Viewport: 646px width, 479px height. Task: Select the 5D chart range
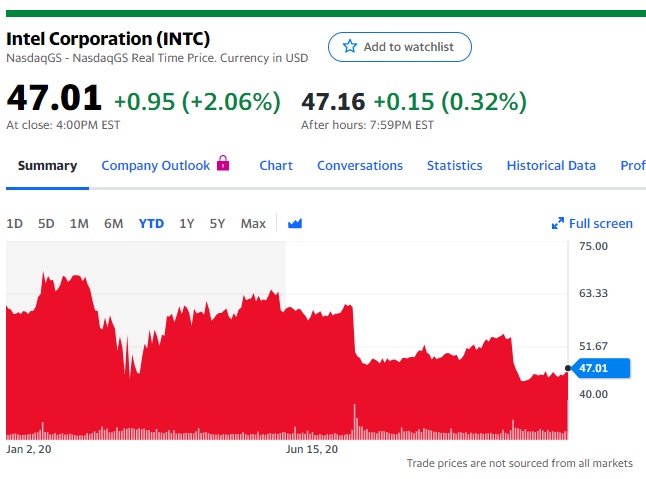(x=46, y=224)
